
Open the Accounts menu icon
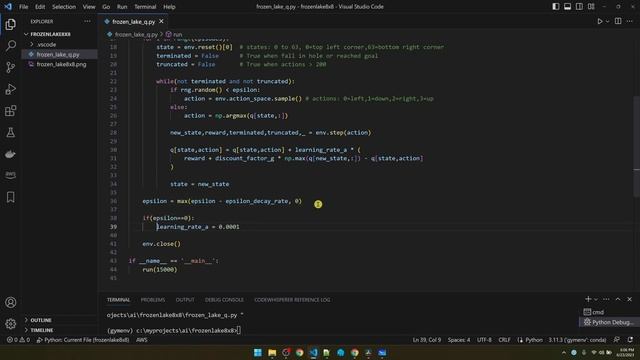click(x=11, y=302)
